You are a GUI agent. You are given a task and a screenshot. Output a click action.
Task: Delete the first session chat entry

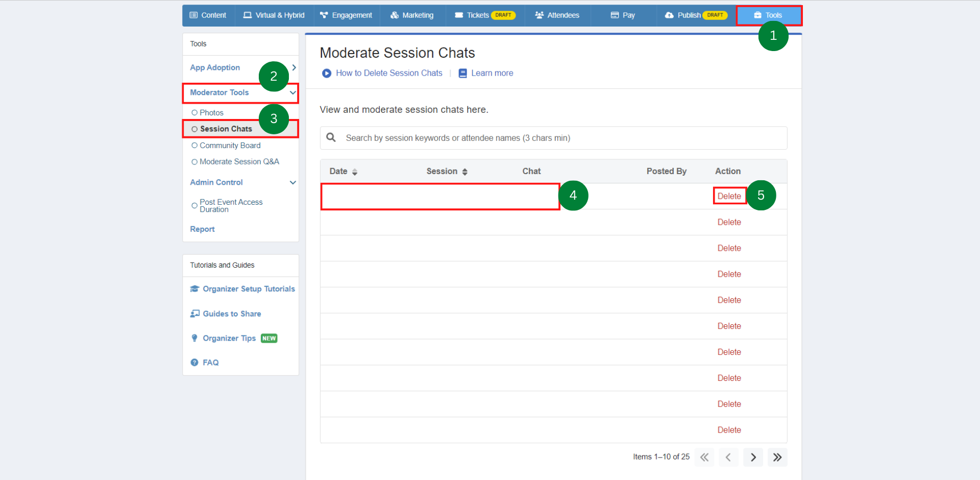pos(729,196)
